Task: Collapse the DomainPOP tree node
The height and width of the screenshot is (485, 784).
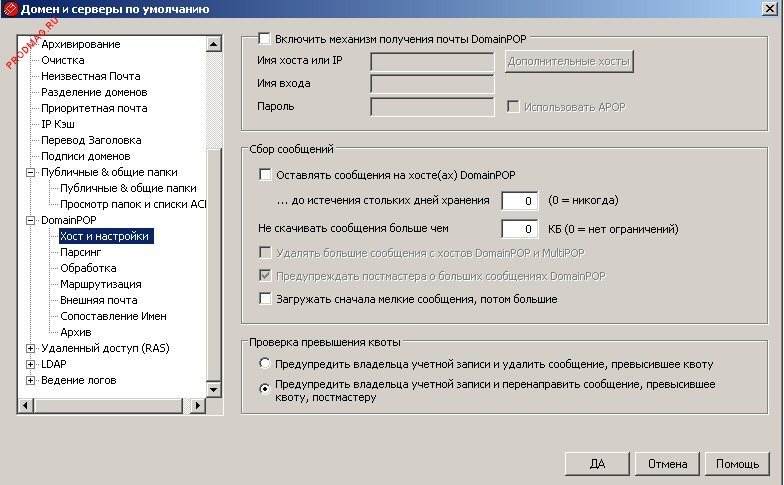Action: (x=30, y=220)
